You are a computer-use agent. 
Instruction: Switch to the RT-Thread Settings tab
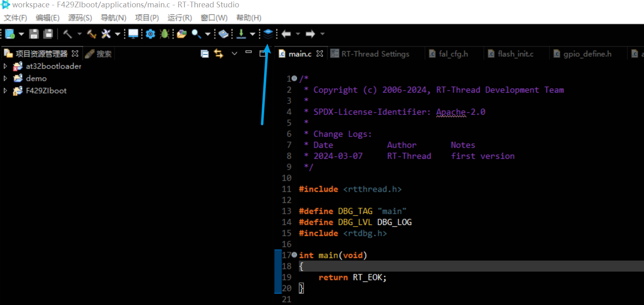(375, 54)
